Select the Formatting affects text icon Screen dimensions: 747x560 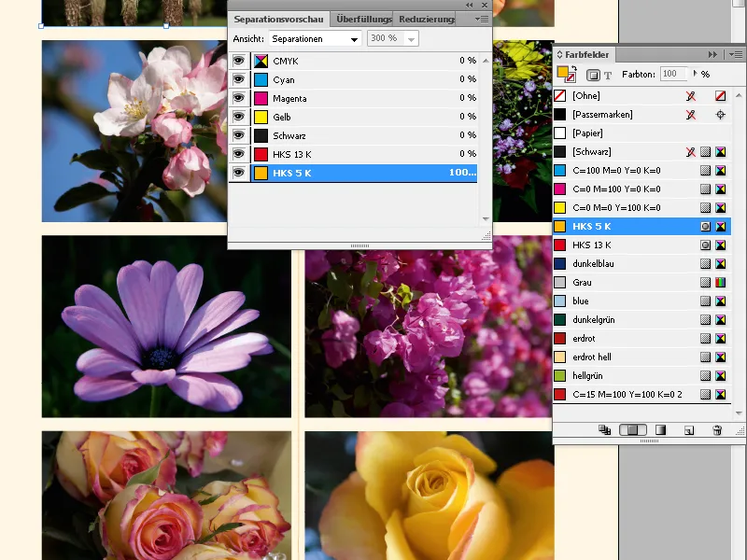click(x=609, y=73)
